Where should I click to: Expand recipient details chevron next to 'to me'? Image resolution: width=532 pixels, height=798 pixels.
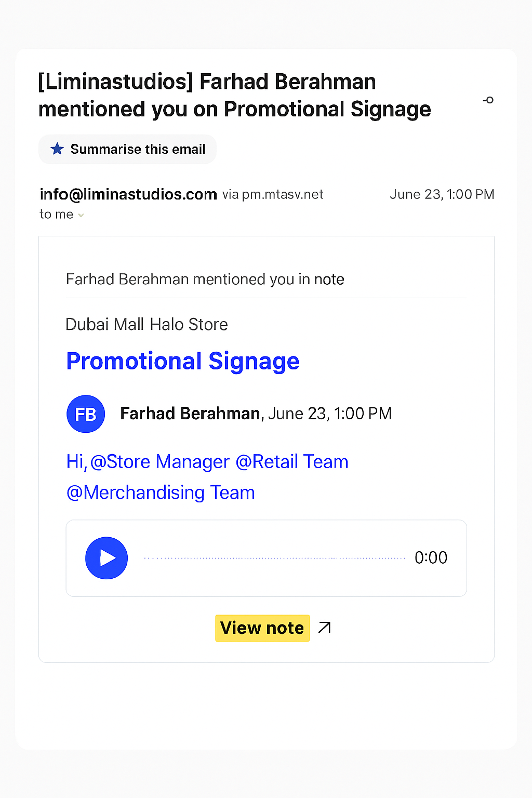pos(81,215)
